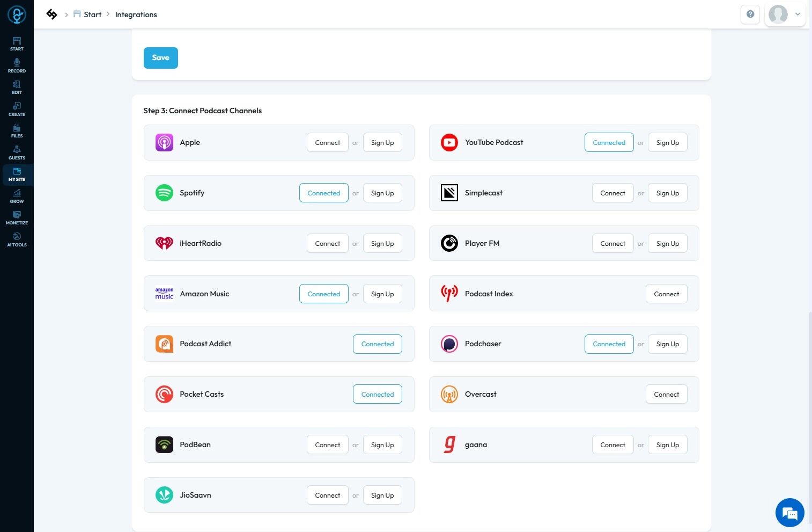
Task: Sign up for Player FM
Action: tap(668, 243)
